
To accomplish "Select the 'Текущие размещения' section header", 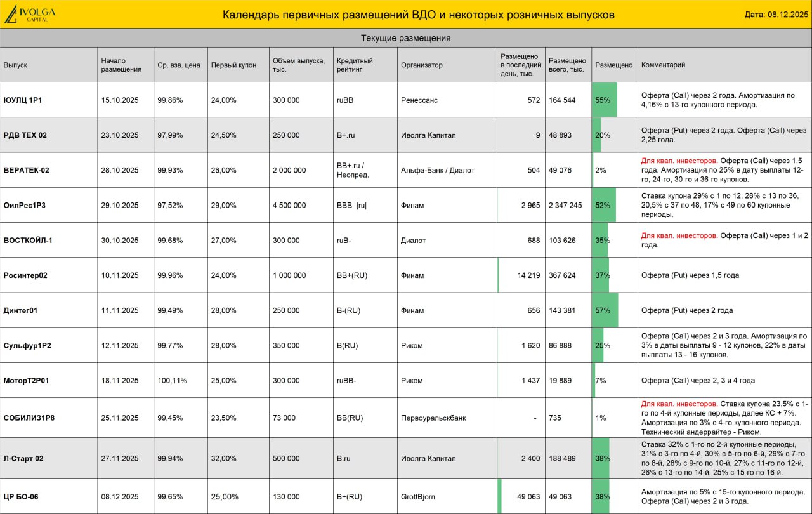I will pos(406,38).
